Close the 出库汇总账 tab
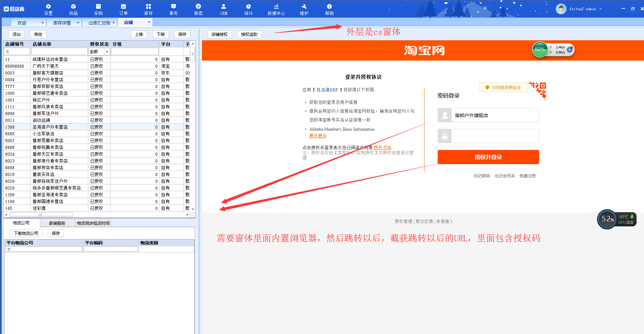Viewport: 644px width, 334px height. point(114,22)
